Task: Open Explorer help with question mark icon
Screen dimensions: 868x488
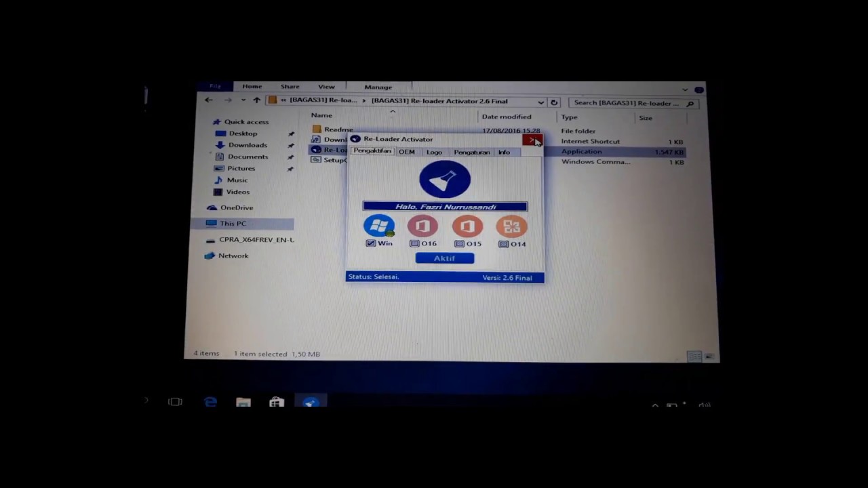Action: point(699,89)
